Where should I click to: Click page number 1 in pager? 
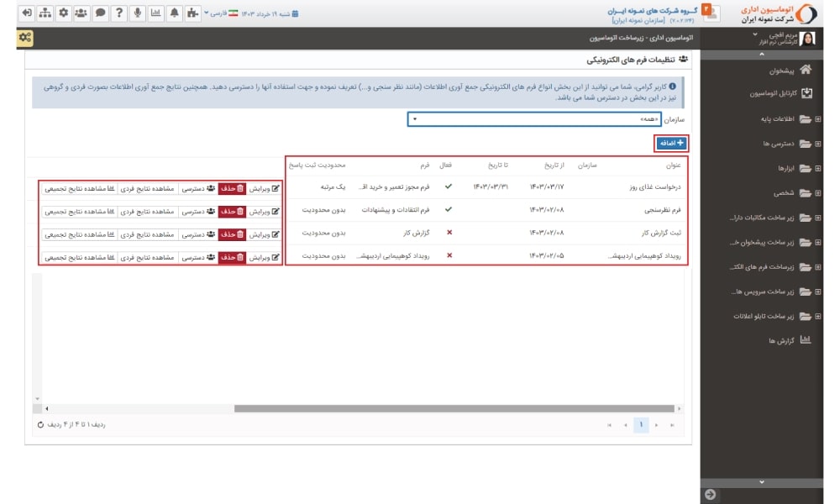point(640,426)
